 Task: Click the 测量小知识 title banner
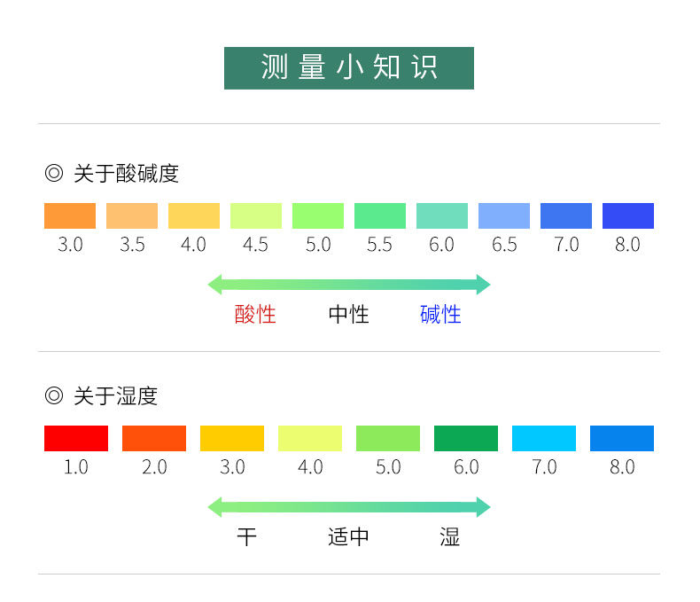[x=349, y=68]
